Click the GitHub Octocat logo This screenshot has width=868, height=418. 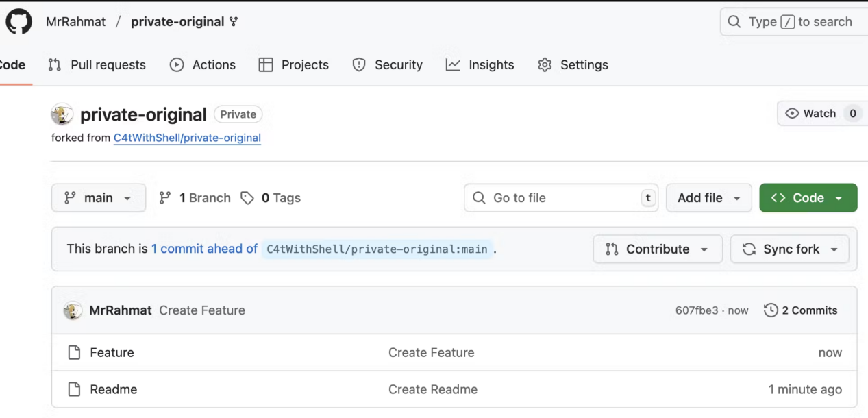click(x=18, y=22)
